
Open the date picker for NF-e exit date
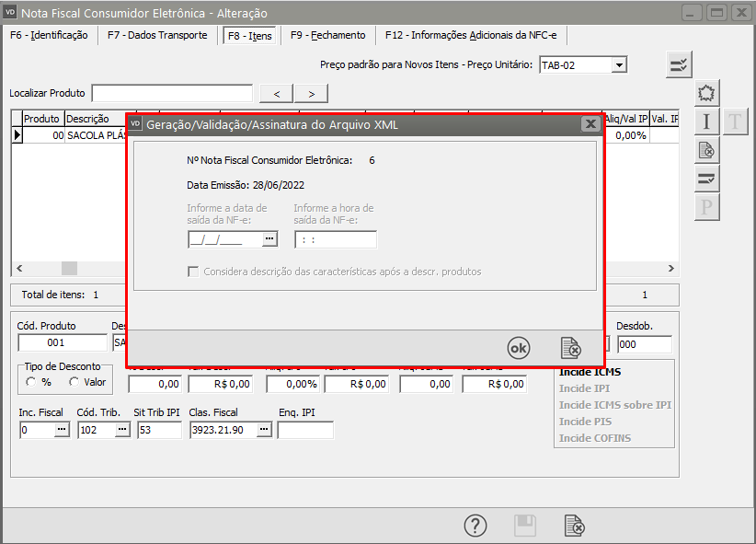pyautogui.click(x=269, y=239)
